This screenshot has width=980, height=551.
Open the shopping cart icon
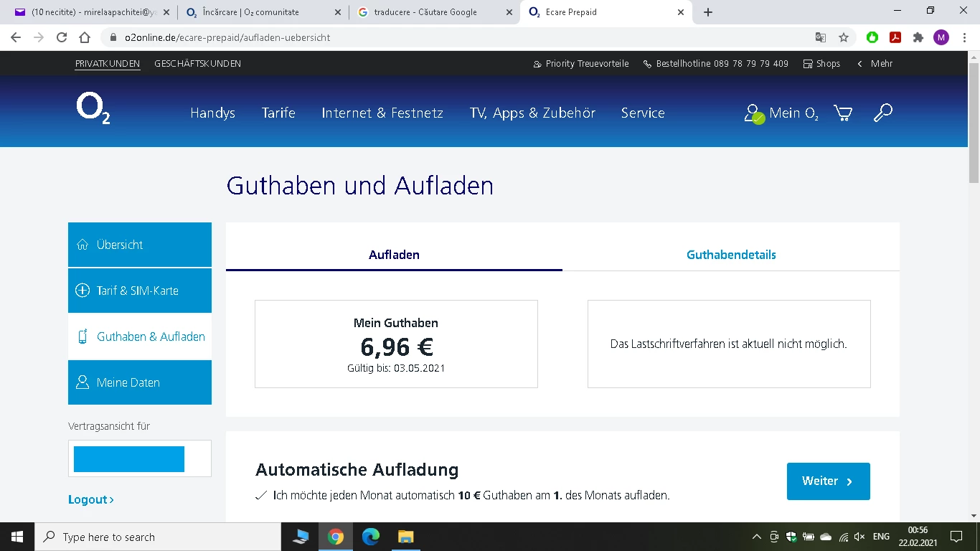click(843, 113)
